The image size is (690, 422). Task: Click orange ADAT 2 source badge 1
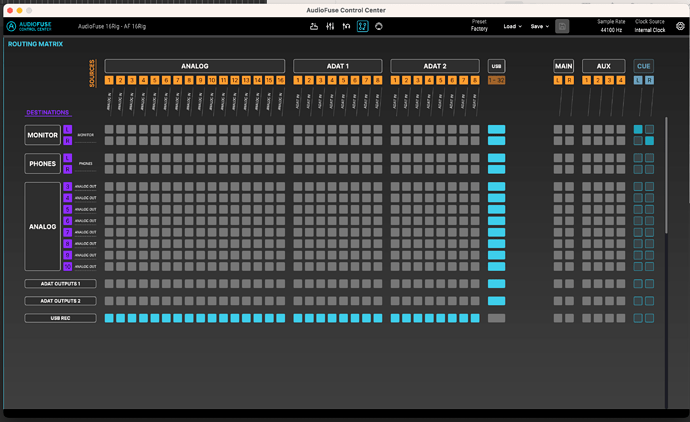pos(395,80)
